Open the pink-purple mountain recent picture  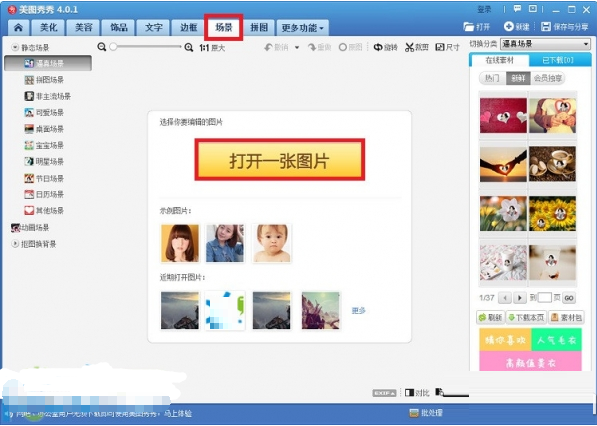click(321, 310)
